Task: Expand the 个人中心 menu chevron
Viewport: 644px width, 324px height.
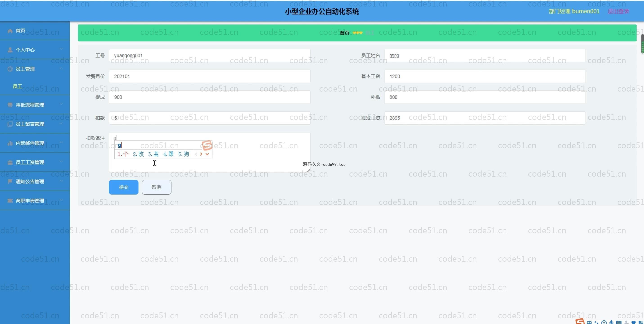Action: pyautogui.click(x=61, y=49)
